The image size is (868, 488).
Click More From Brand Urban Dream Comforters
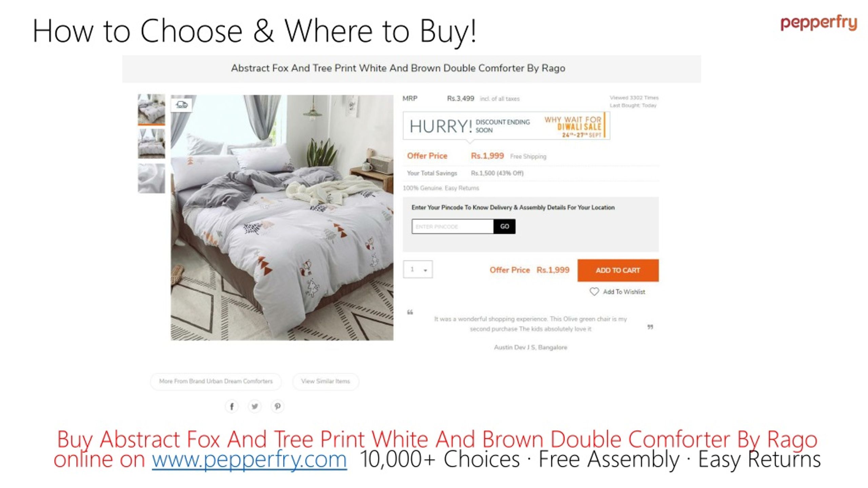(x=216, y=381)
